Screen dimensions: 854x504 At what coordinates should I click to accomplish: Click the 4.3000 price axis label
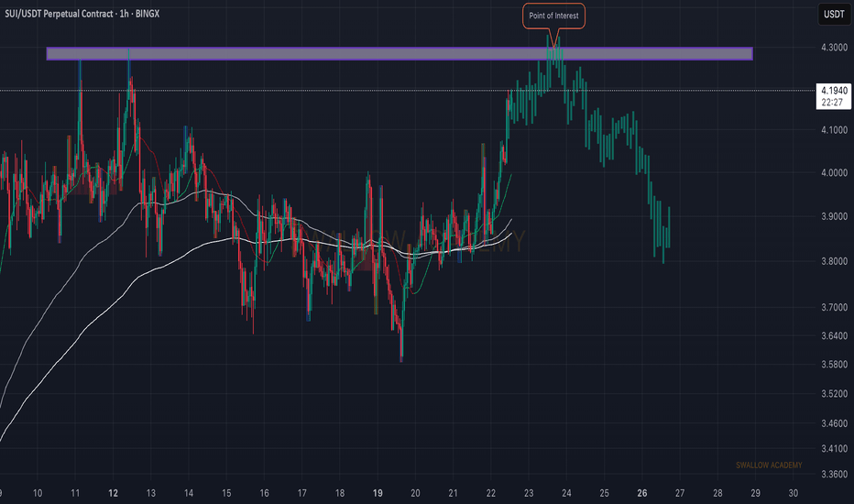pyautogui.click(x=834, y=48)
